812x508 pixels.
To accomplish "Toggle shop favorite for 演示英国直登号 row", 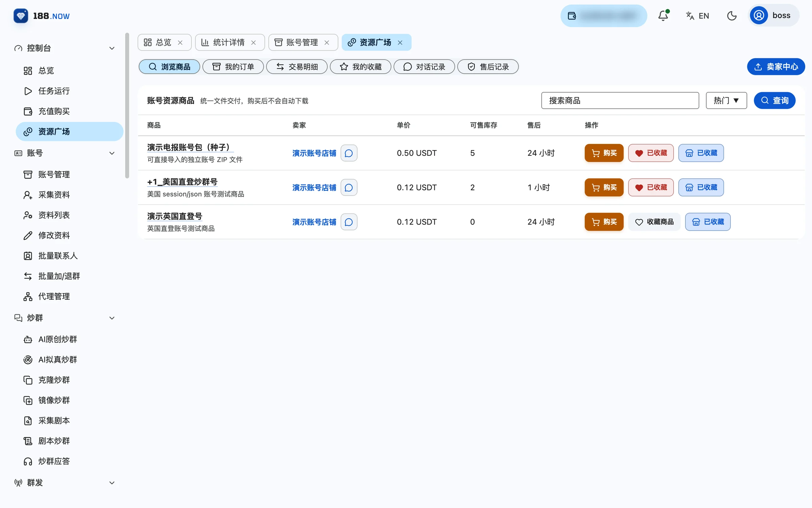I will tap(708, 222).
